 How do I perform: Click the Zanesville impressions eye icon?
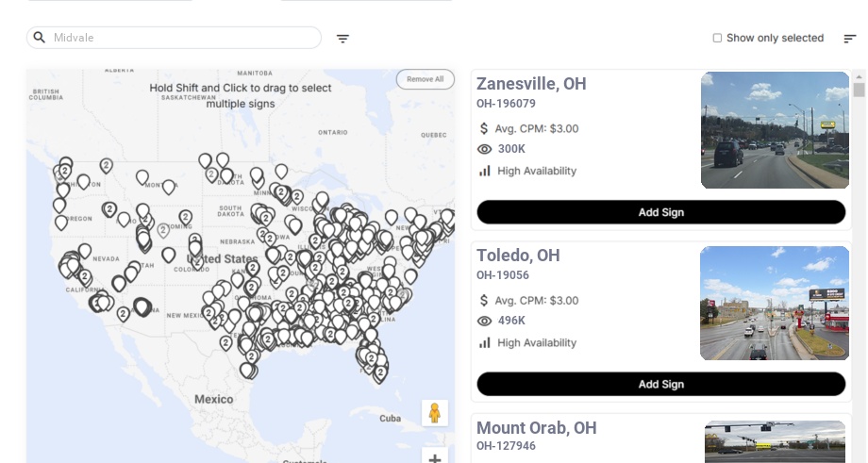coord(485,149)
